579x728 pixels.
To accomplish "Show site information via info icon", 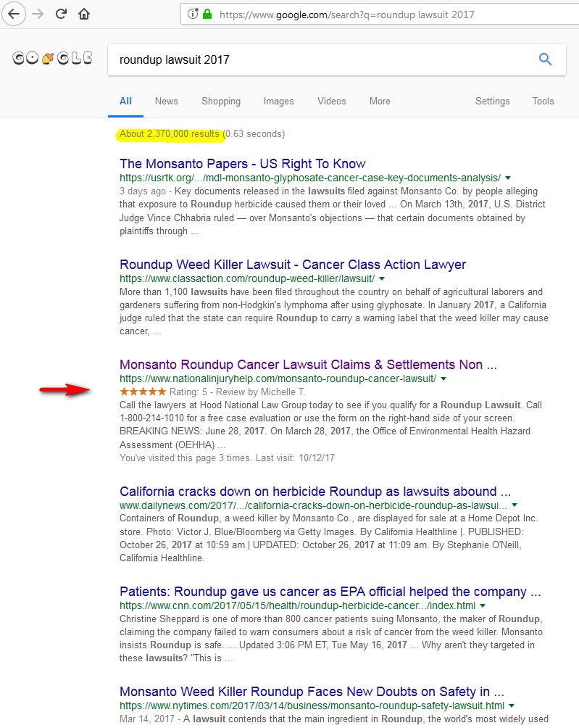I will coord(193,14).
